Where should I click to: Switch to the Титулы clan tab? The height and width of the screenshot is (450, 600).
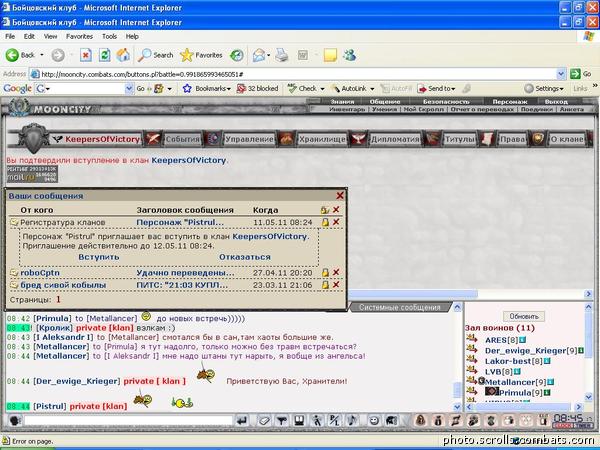459,139
